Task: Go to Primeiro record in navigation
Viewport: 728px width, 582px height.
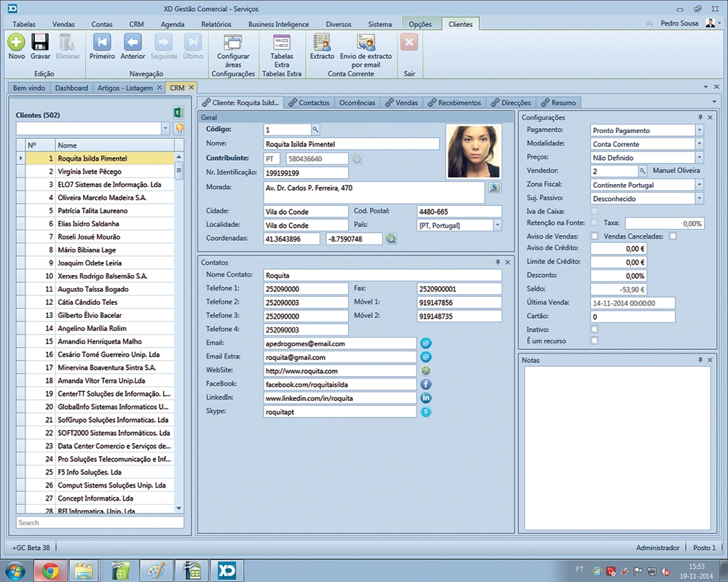Action: point(102,42)
